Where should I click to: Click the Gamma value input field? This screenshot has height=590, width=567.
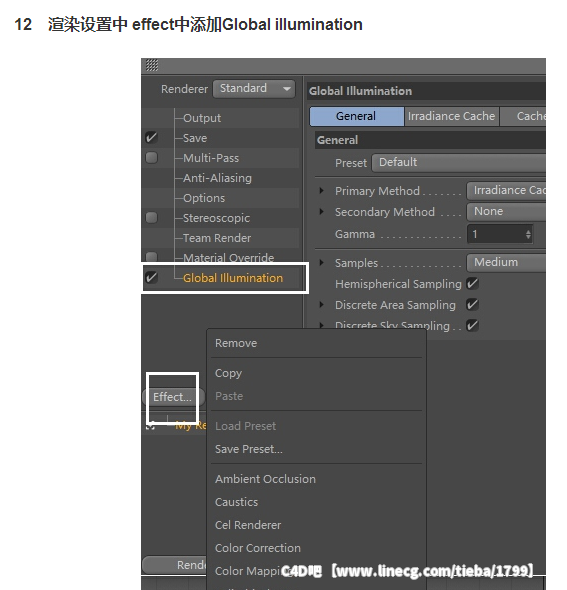click(496, 234)
